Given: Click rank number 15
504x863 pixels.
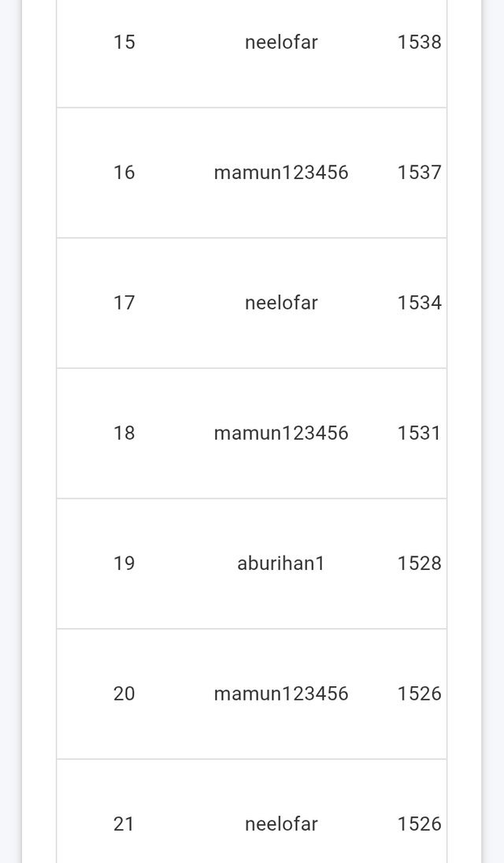Looking at the screenshot, I should (124, 43).
